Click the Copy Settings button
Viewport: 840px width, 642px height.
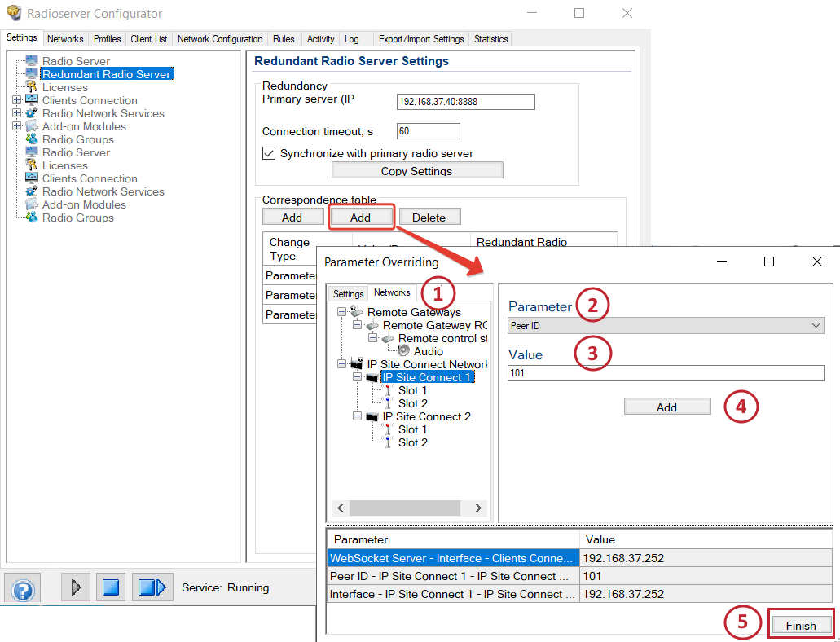pos(417,171)
